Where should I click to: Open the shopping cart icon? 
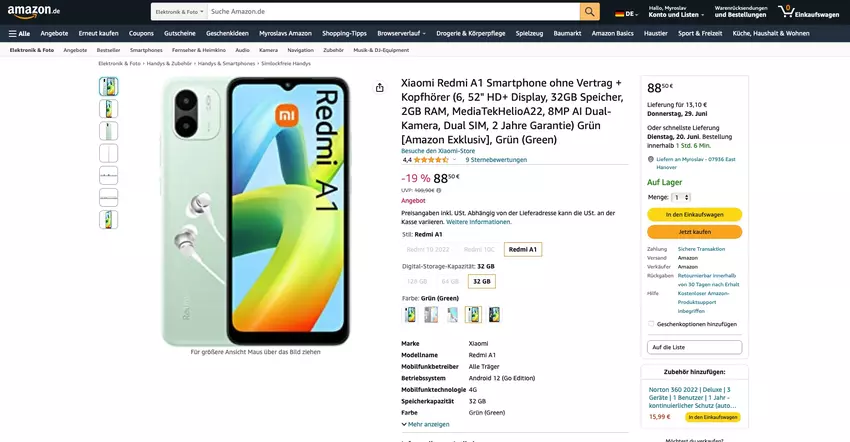pyautogui.click(x=788, y=11)
